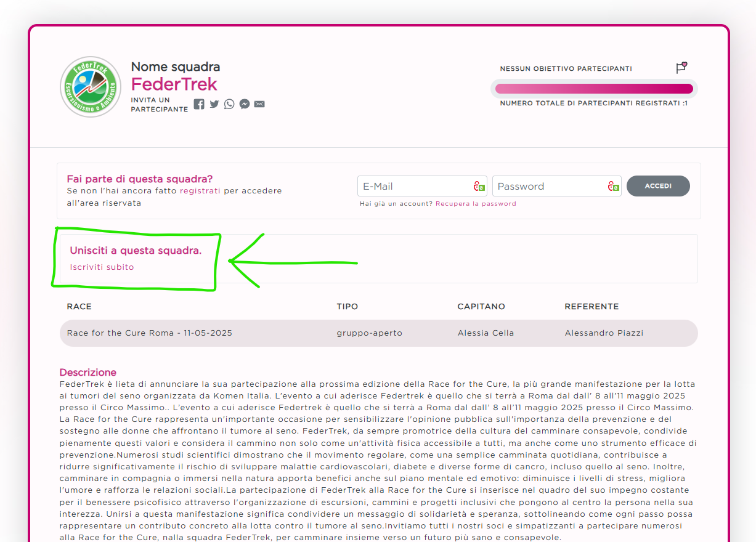Click the Fai parte di questa squadra? heading

(140, 179)
